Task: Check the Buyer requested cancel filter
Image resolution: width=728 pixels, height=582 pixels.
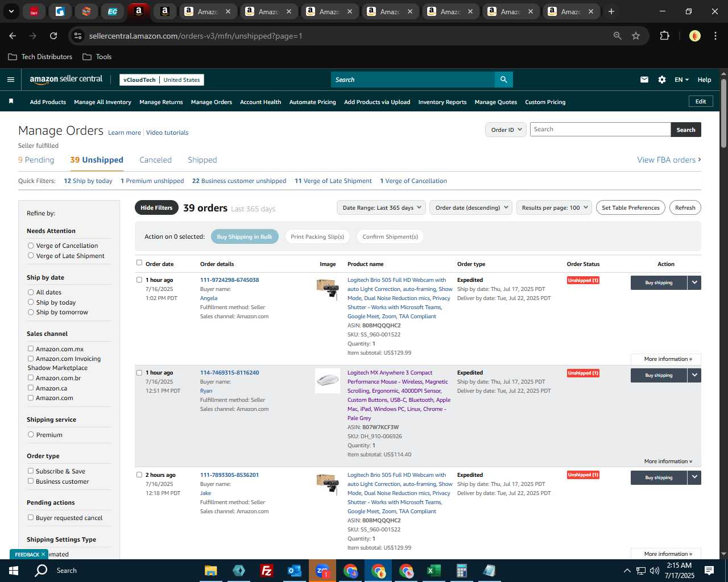Action: click(x=31, y=518)
